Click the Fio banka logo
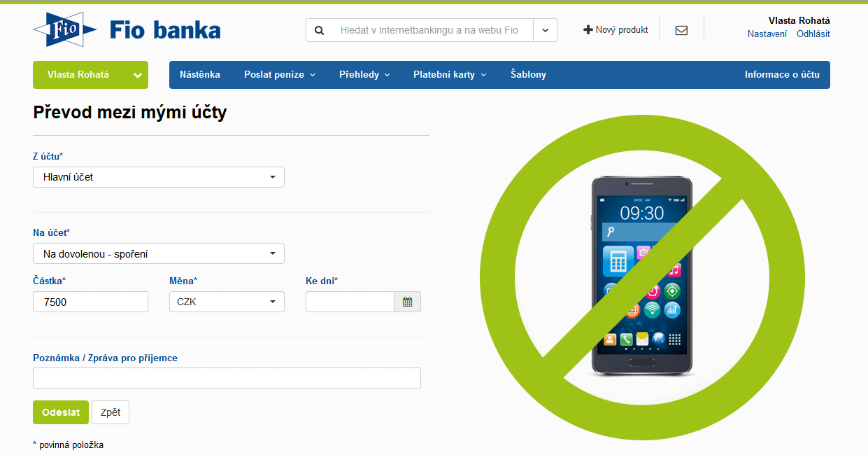Viewport: 868px width, 455px height. point(127,29)
